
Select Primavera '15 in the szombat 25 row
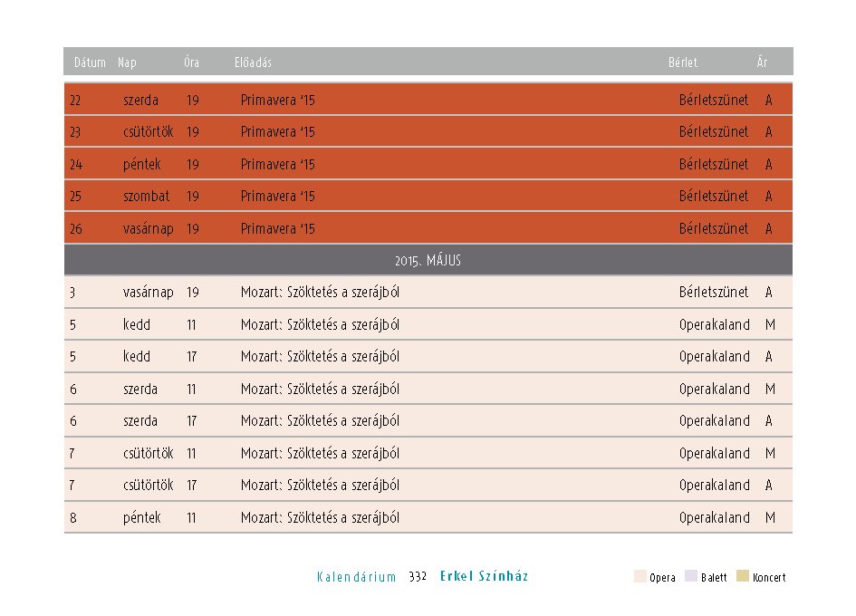[278, 196]
